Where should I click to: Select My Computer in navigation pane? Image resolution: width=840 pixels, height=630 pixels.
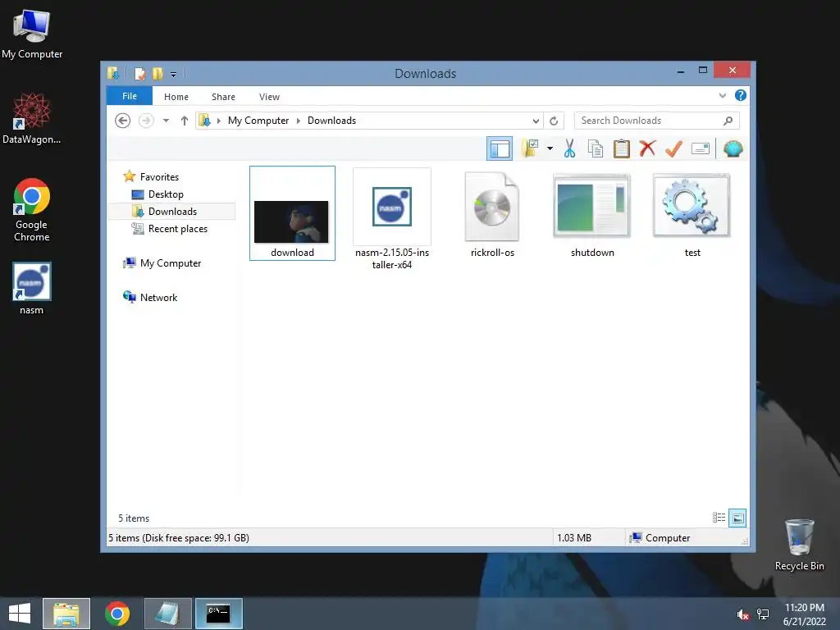[x=171, y=263]
